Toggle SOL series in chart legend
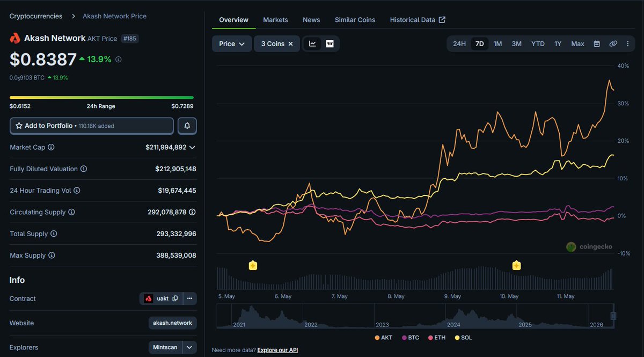This screenshot has height=357, width=644. [x=463, y=338]
